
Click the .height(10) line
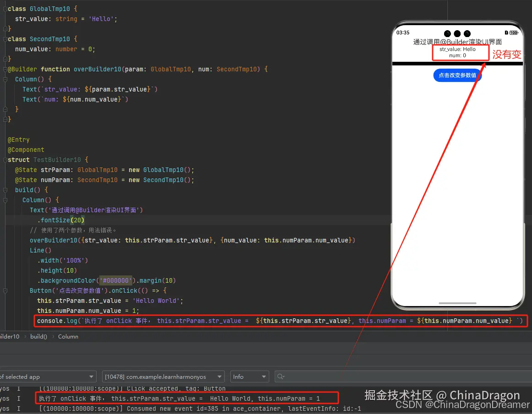click(57, 270)
